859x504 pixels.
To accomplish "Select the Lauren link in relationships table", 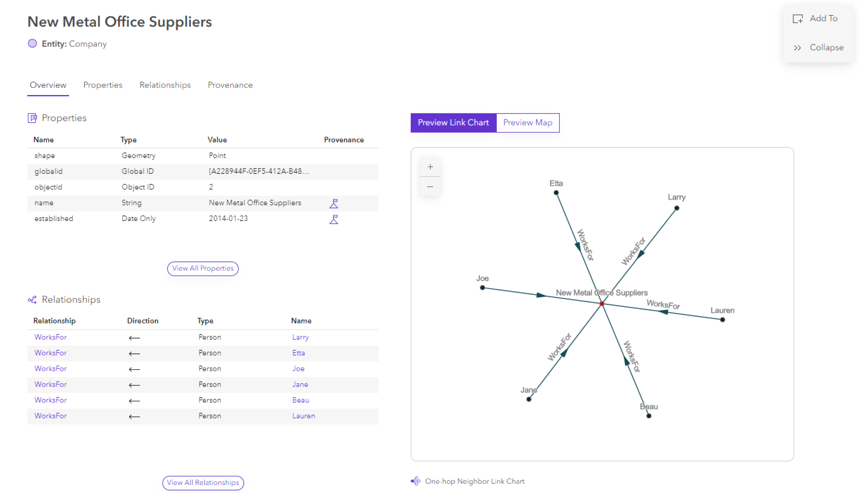I will point(303,416).
